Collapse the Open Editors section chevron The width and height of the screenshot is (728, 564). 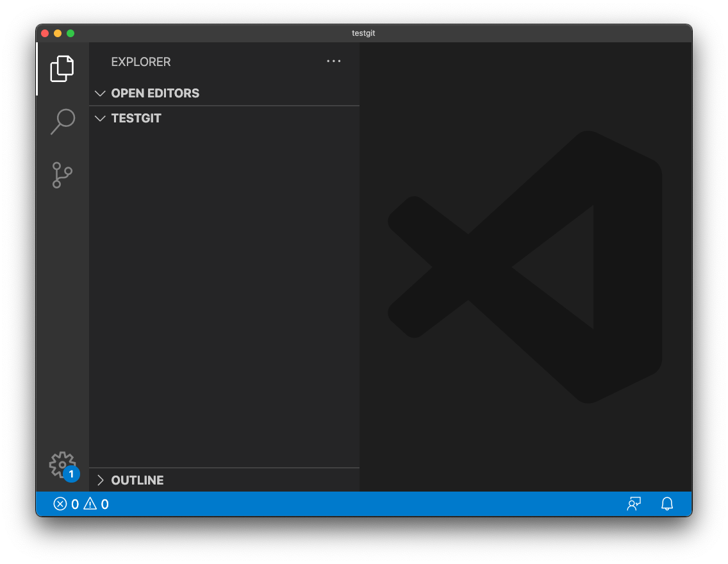click(x=100, y=94)
